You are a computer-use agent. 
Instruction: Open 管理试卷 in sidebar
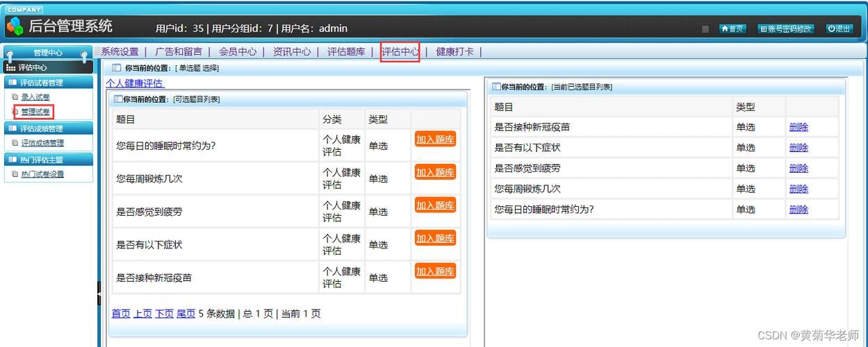coord(35,112)
